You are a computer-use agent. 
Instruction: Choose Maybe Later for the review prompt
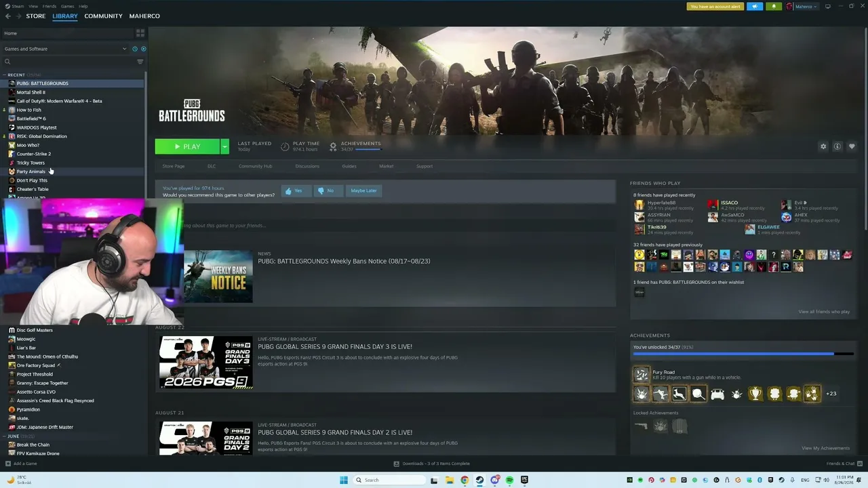[363, 190]
